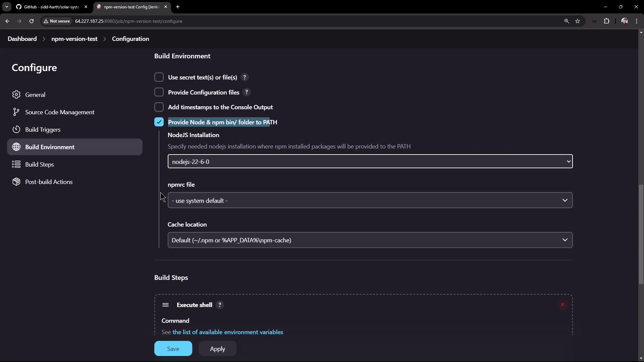Image resolution: width=644 pixels, height=362 pixels.
Task: Click the Execute shell drag handle icon
Action: coord(165,305)
